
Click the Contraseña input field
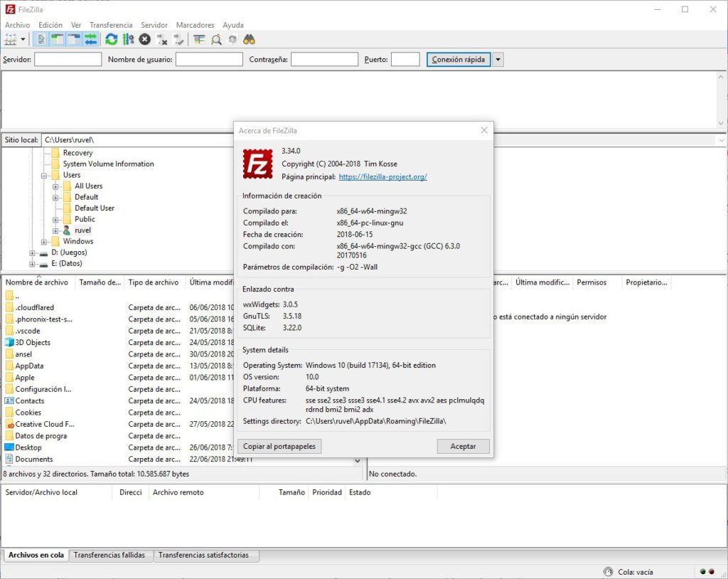324,59
